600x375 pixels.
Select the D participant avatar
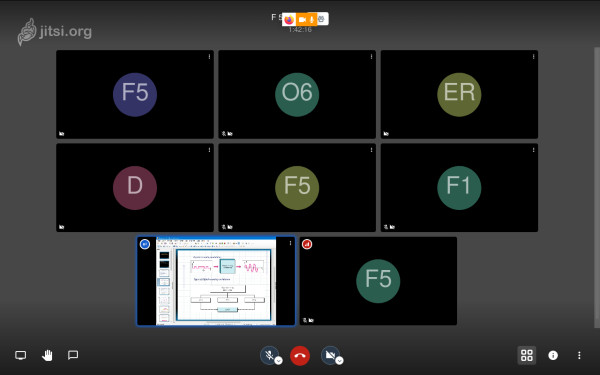135,188
